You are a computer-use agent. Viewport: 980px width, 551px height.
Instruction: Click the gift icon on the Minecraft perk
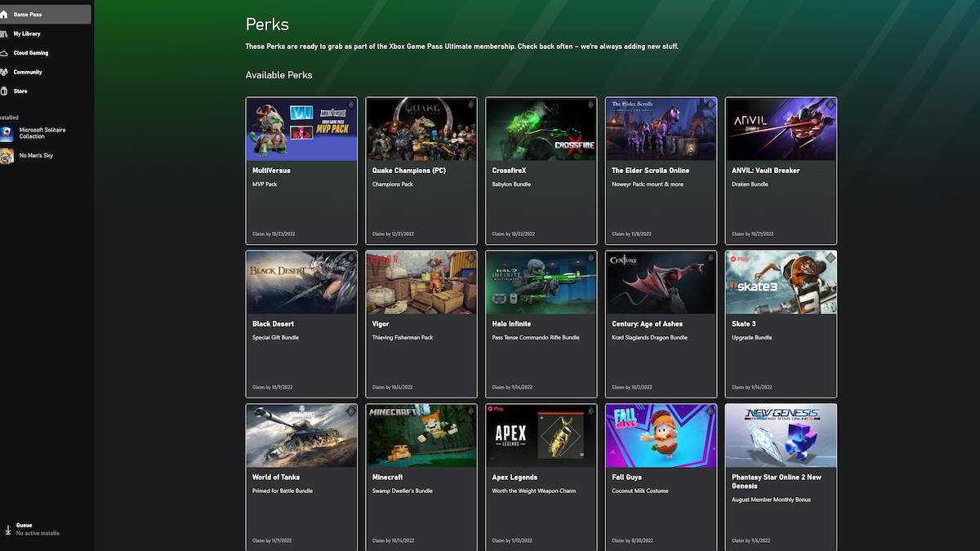(470, 411)
